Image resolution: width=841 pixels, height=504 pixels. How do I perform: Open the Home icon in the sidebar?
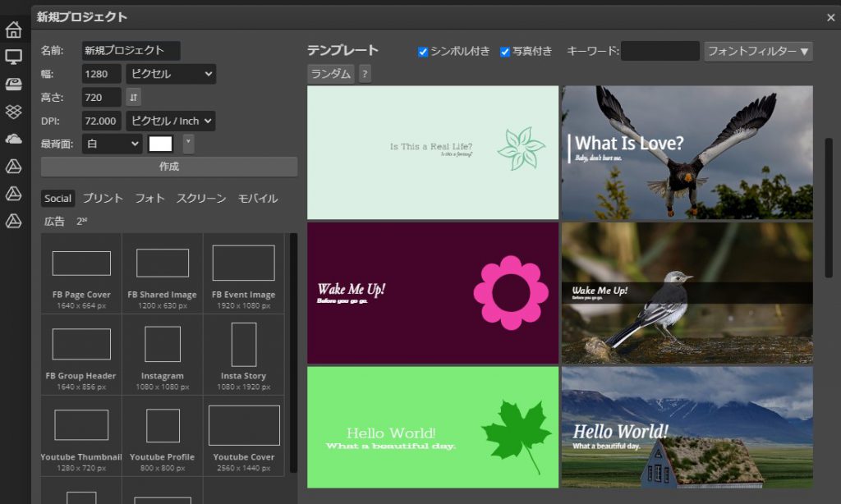(13, 30)
